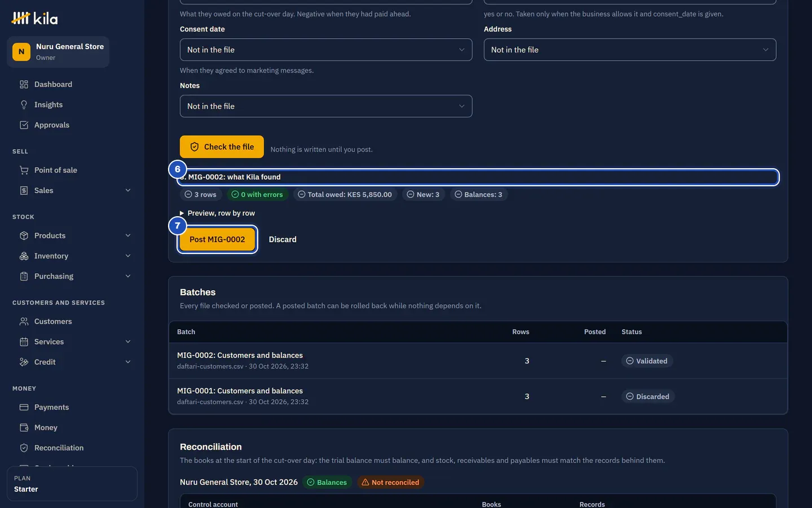Click the Dashboard grid icon

24,84
